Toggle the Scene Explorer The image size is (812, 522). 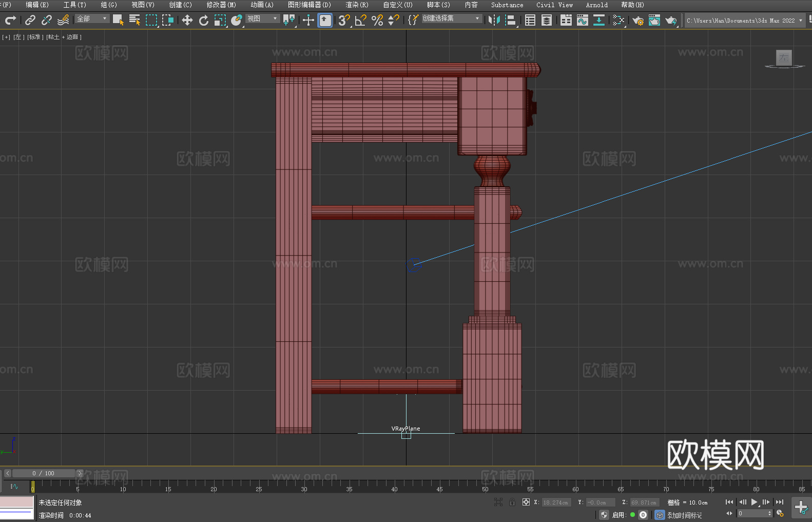(530, 20)
